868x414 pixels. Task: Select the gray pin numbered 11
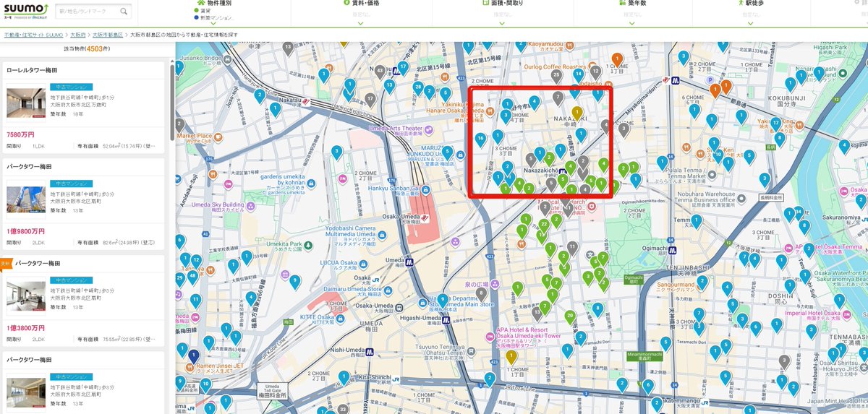(x=572, y=249)
